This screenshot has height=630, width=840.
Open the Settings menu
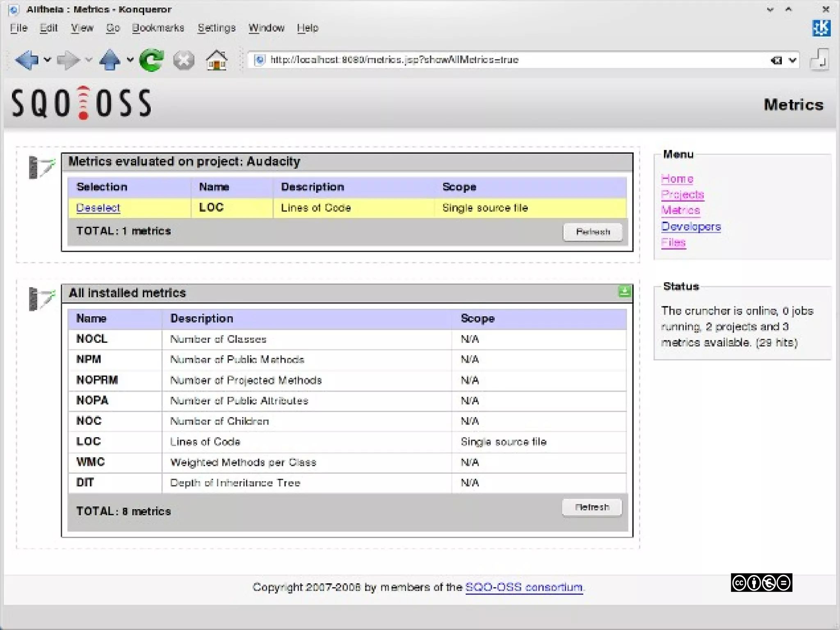(x=217, y=28)
